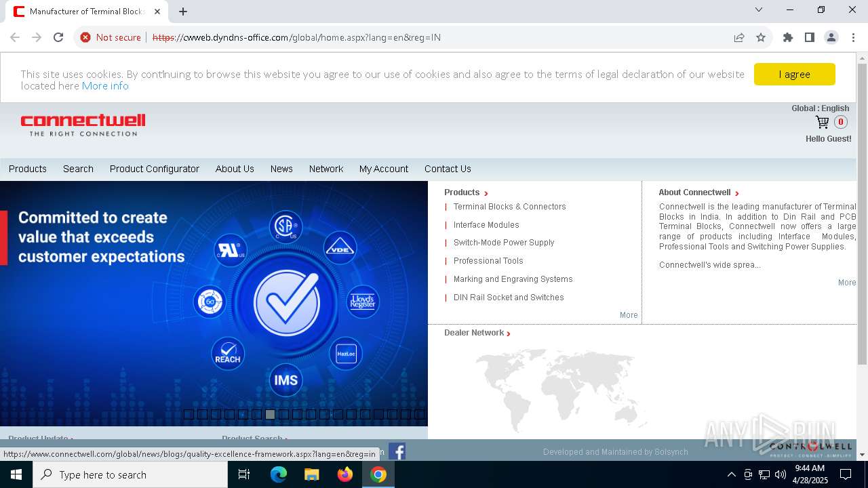868x488 pixels.
Task: Open Chrome profile avatar icon
Action: (831, 37)
